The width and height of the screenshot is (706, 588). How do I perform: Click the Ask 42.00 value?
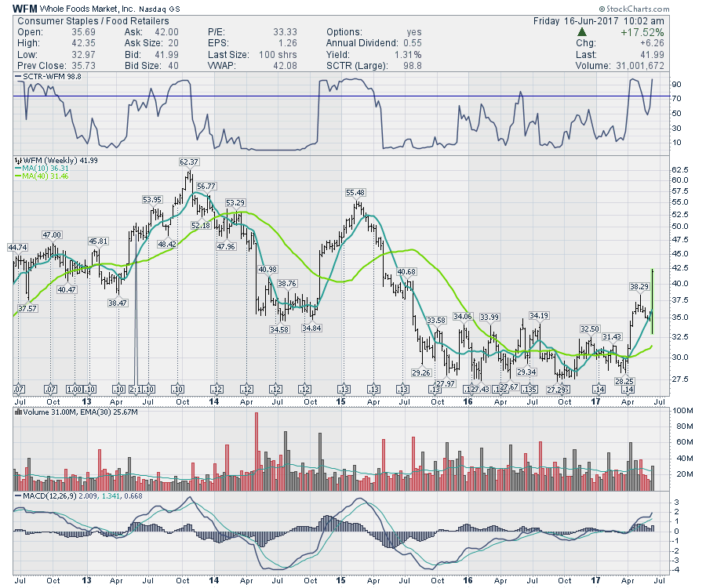tap(166, 32)
